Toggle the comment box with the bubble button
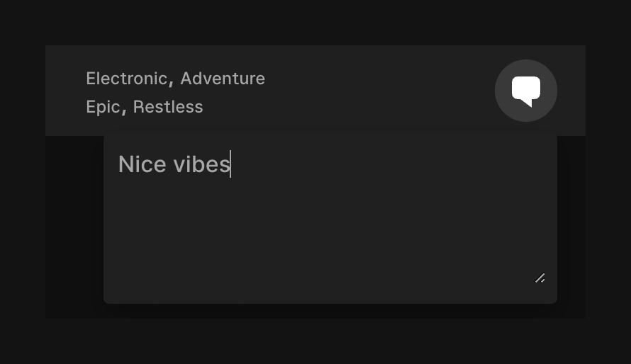The image size is (631, 364). 526,91
